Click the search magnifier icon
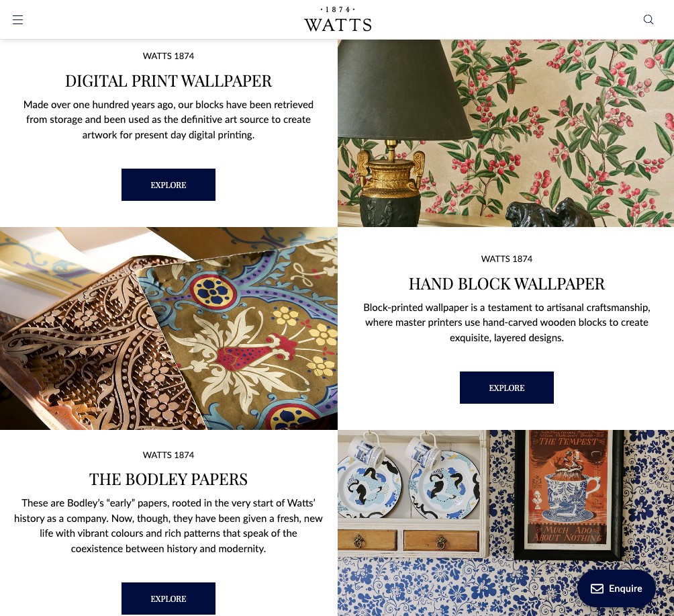This screenshot has width=674, height=616. click(648, 19)
